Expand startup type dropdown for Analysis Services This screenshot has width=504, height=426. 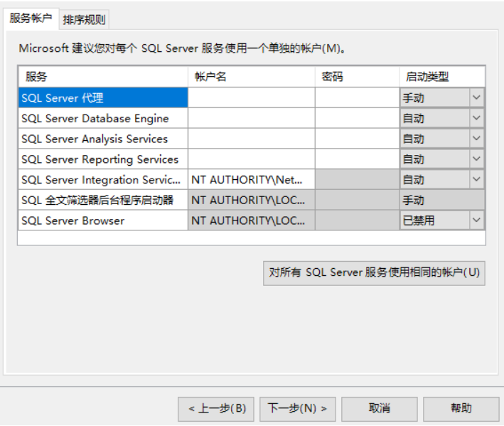click(476, 139)
